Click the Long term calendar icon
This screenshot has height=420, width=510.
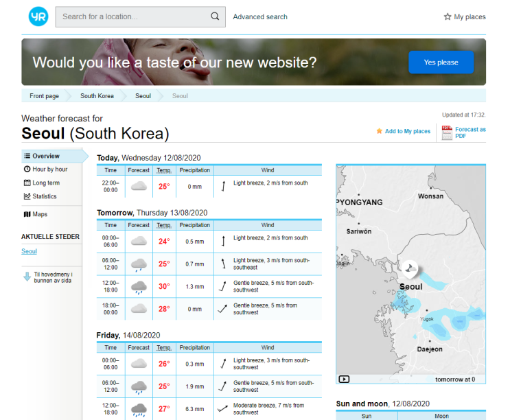27,183
